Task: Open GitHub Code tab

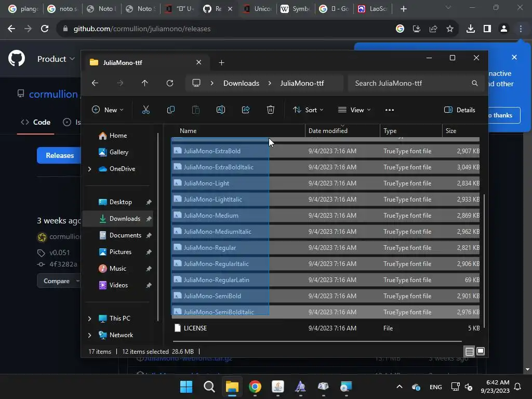Action: click(36, 122)
